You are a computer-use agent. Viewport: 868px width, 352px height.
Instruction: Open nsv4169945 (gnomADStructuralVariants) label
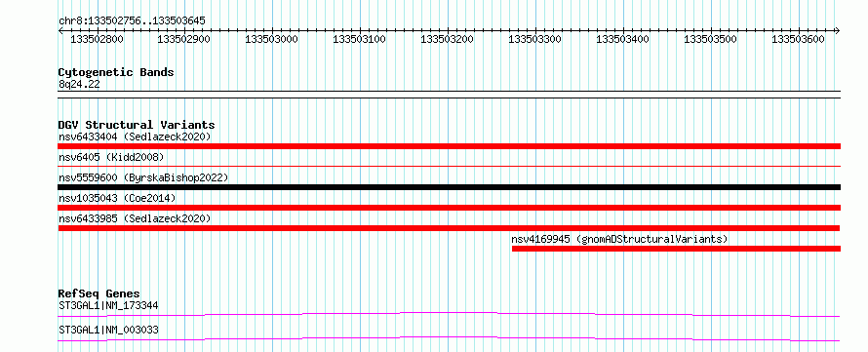click(x=619, y=239)
